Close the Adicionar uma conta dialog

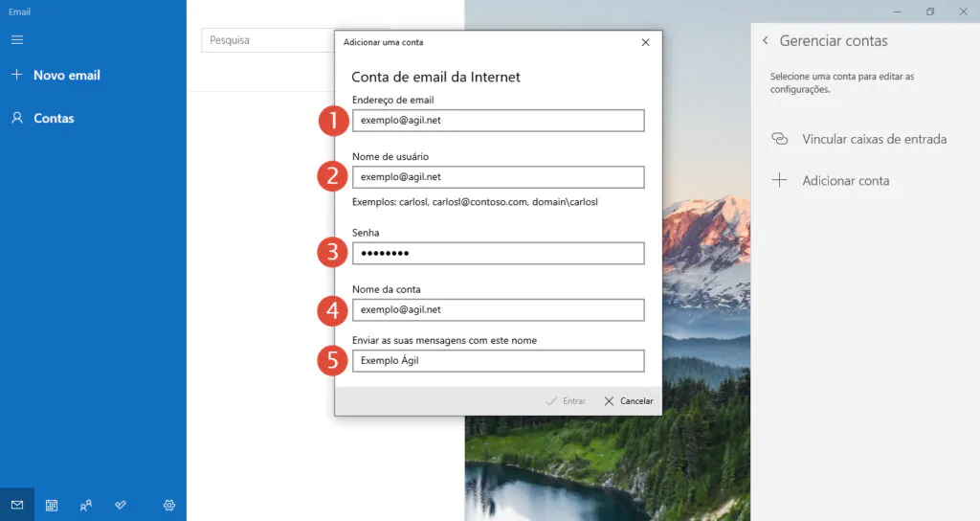click(646, 42)
